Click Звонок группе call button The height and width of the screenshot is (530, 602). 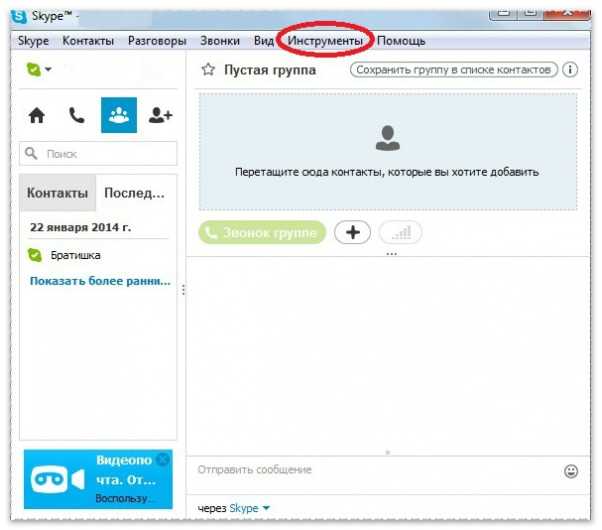262,233
